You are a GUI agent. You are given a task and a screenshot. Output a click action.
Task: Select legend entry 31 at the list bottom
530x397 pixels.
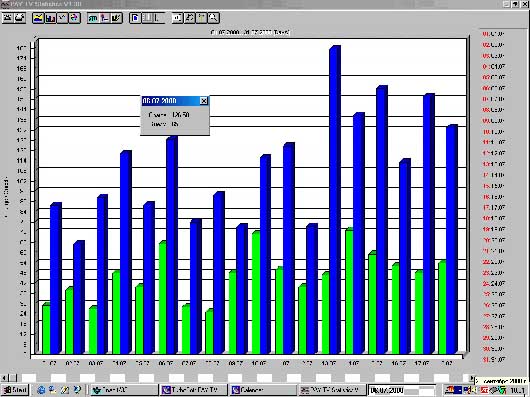click(x=493, y=359)
